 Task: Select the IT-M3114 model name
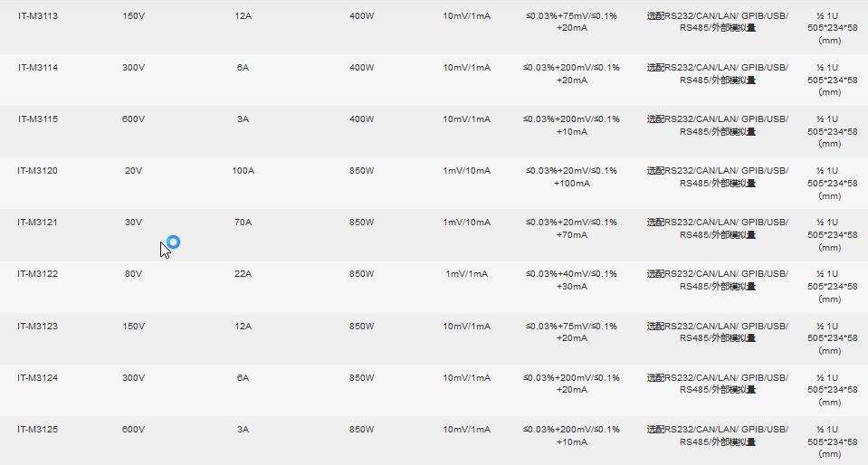click(38, 68)
